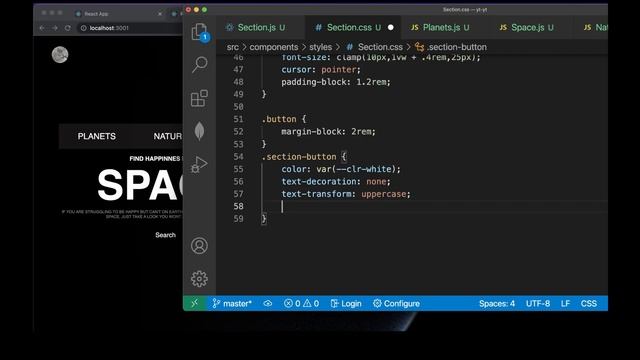Viewport: 640px width, 360px height.
Task: Click the cloud sync icon in the status bar
Action: (x=268, y=304)
